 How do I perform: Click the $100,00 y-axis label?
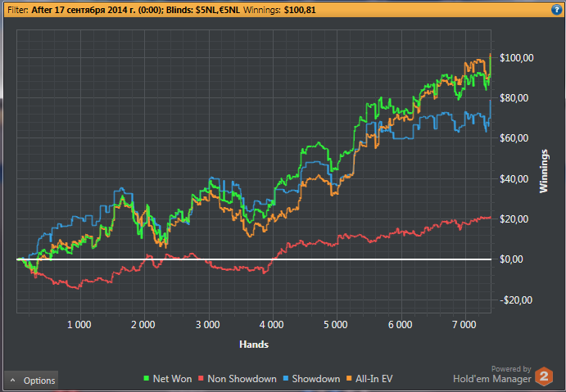(x=517, y=58)
